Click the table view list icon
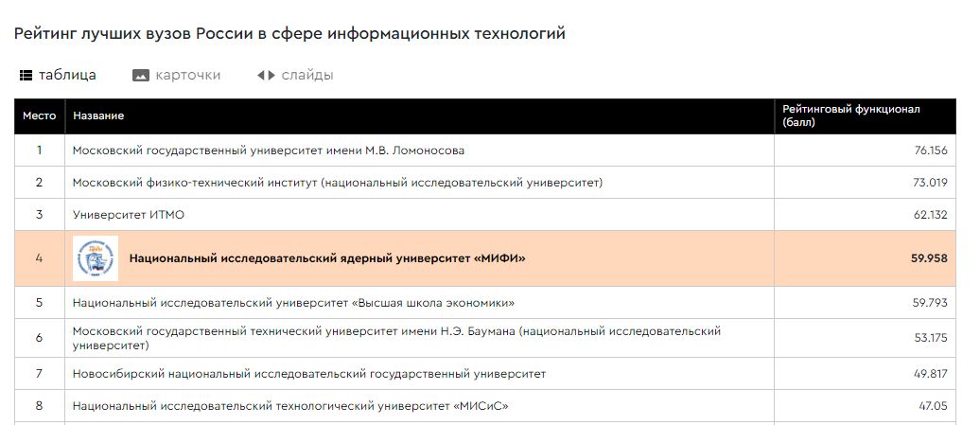 [26, 76]
